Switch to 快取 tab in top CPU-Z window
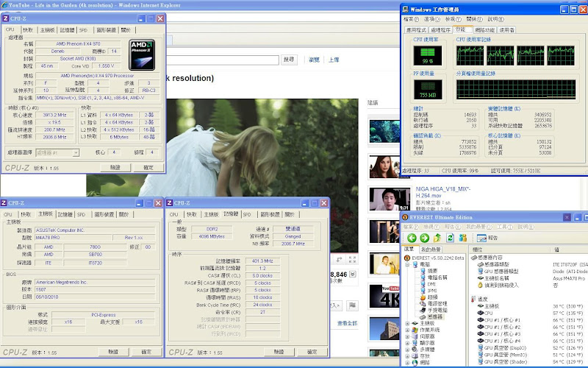Image resolution: width=588 pixels, height=368 pixels. [28, 30]
